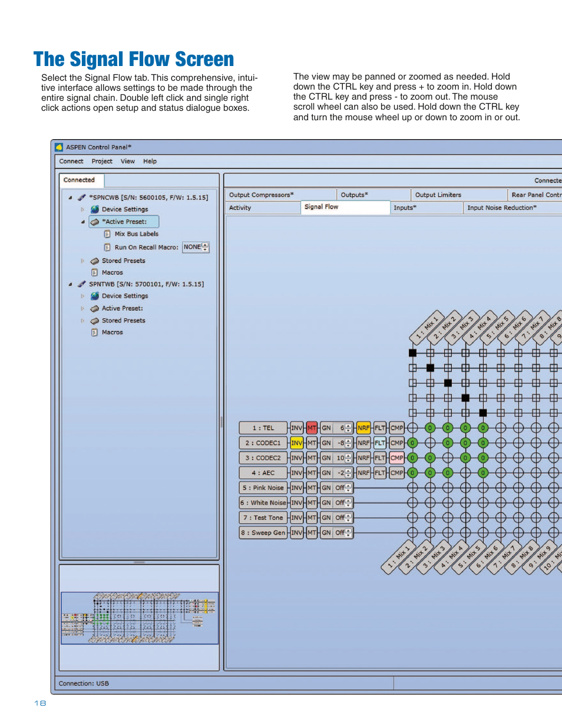This screenshot has height=728, width=562.
Task: Select the Connected tab in left panel
Action: [81, 180]
